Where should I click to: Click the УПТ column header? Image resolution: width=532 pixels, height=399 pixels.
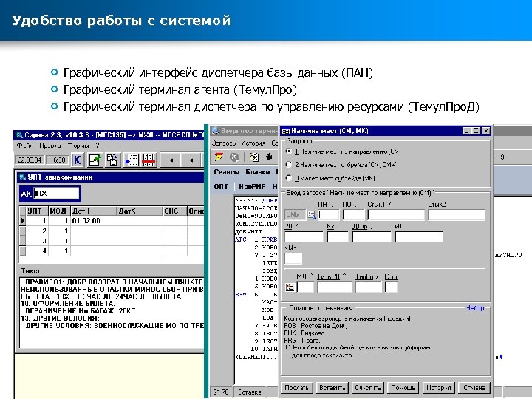click(x=38, y=211)
